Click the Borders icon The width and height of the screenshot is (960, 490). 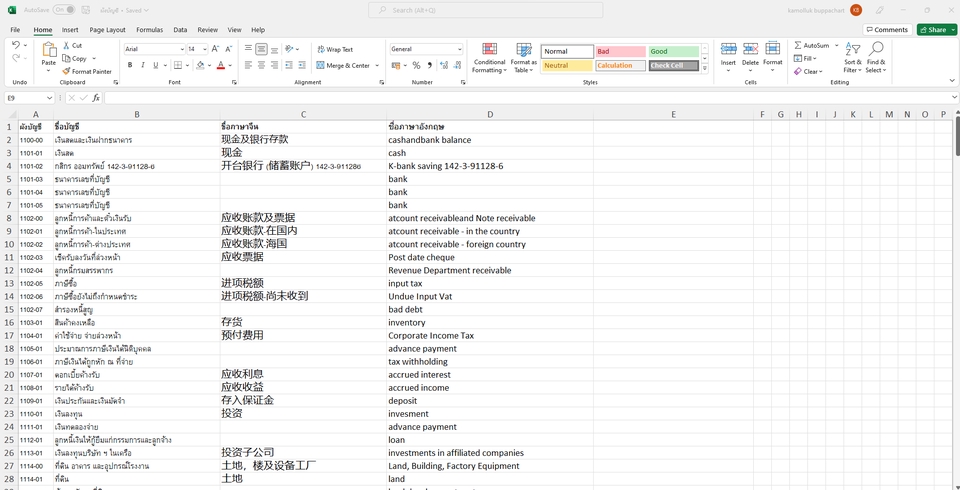point(178,65)
